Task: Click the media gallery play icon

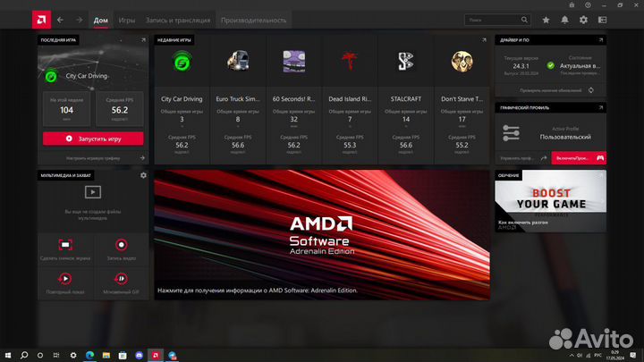Action: (93, 192)
